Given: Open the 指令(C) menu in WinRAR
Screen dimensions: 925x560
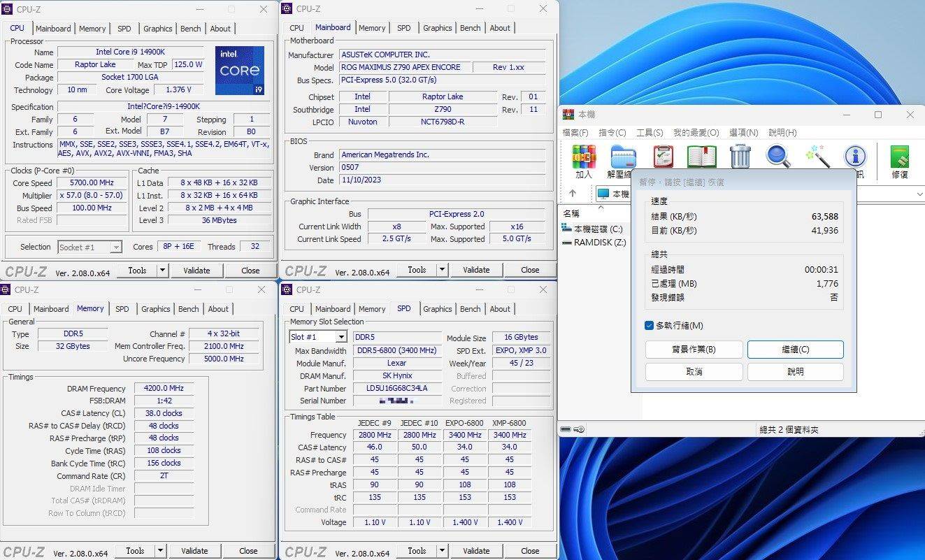Looking at the screenshot, I should [612, 133].
